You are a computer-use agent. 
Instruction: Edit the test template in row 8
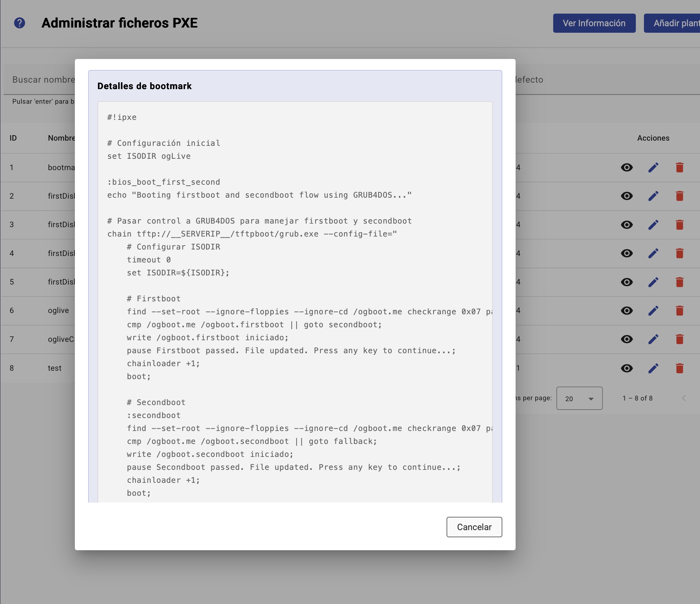653,368
